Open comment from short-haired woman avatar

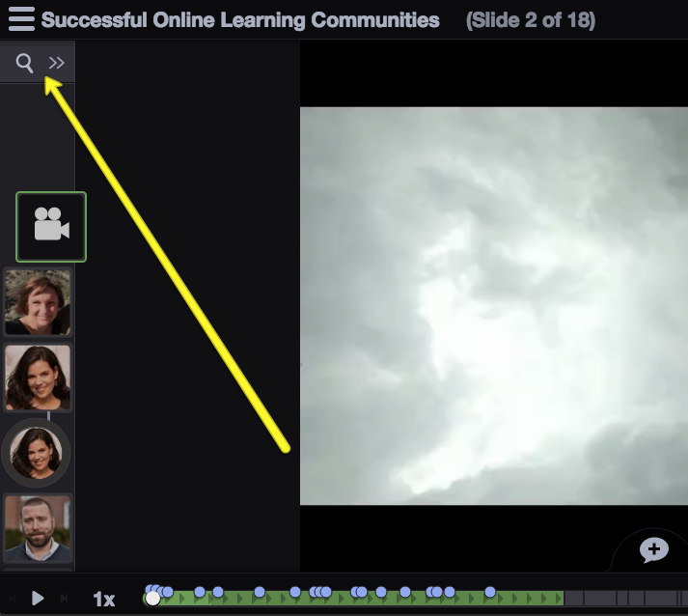(38, 302)
